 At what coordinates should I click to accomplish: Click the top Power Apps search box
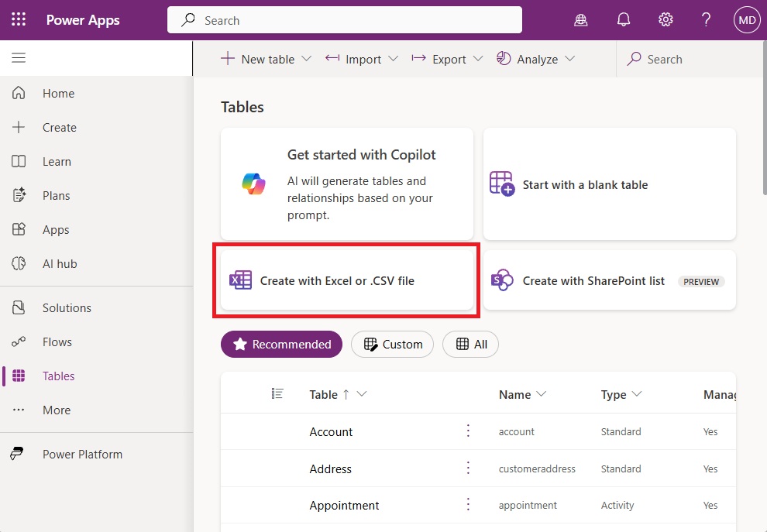[x=345, y=20]
